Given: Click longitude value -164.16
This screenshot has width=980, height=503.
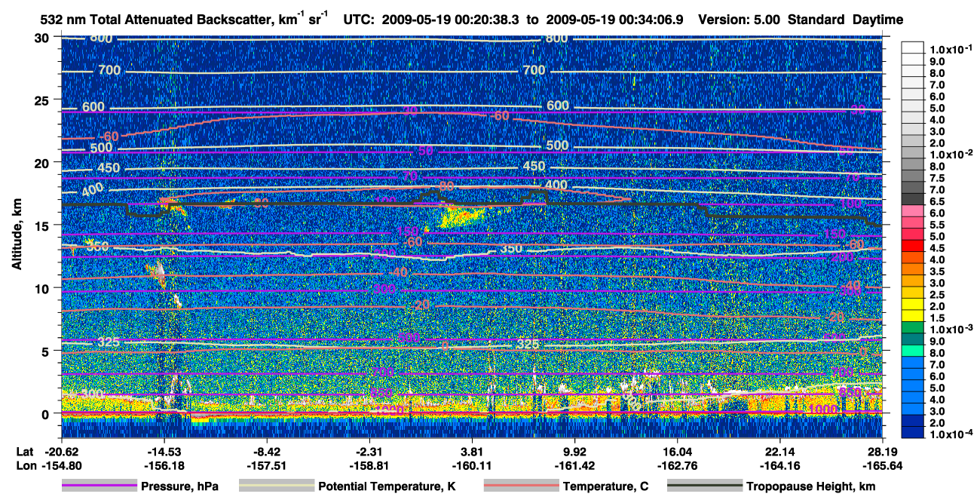Looking at the screenshot, I should click(x=780, y=465).
